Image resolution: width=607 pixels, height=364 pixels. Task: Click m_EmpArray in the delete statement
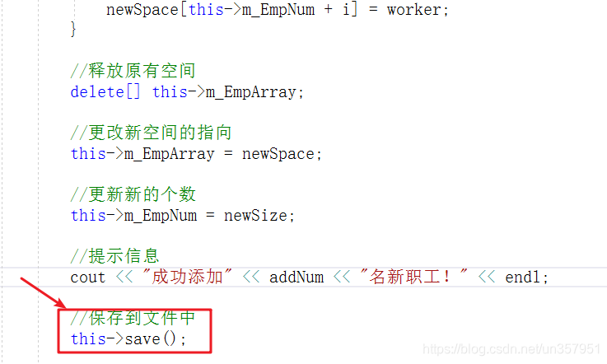250,92
